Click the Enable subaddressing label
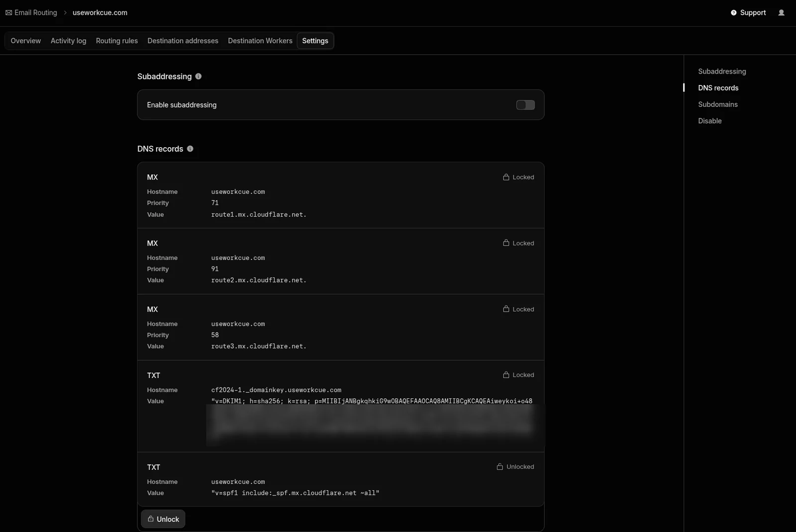The height and width of the screenshot is (532, 796). pos(182,105)
